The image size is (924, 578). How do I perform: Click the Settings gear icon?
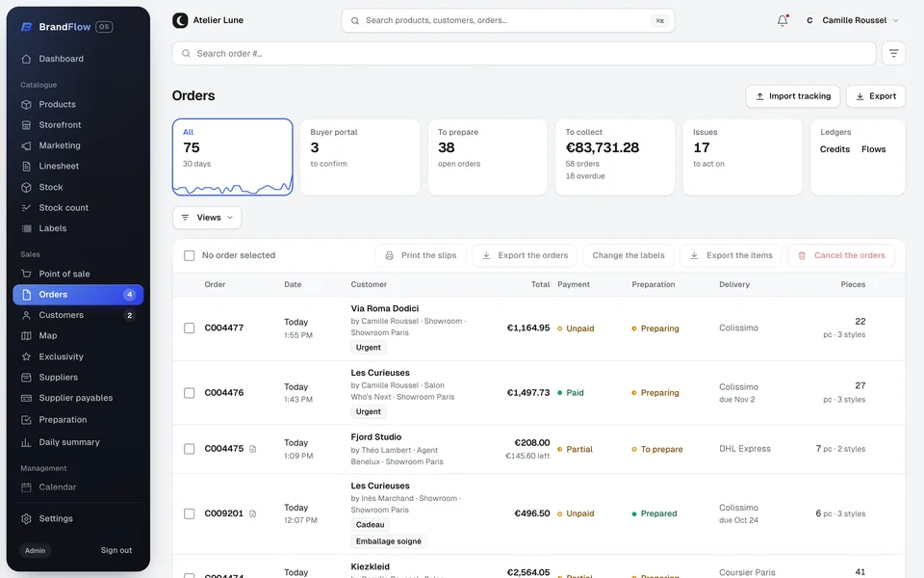26,519
